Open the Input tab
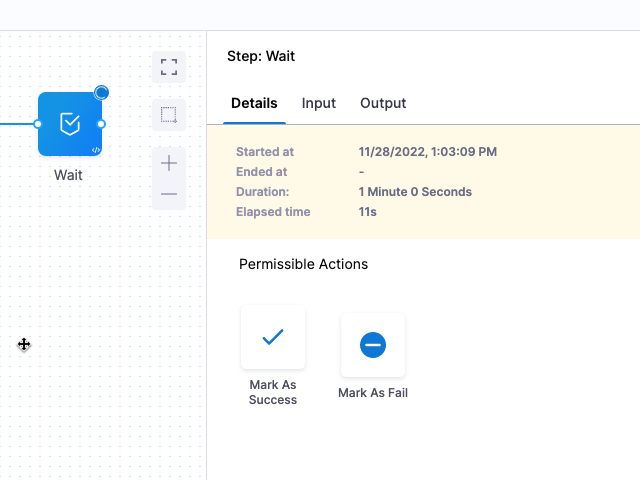The height and width of the screenshot is (480, 640). [319, 103]
